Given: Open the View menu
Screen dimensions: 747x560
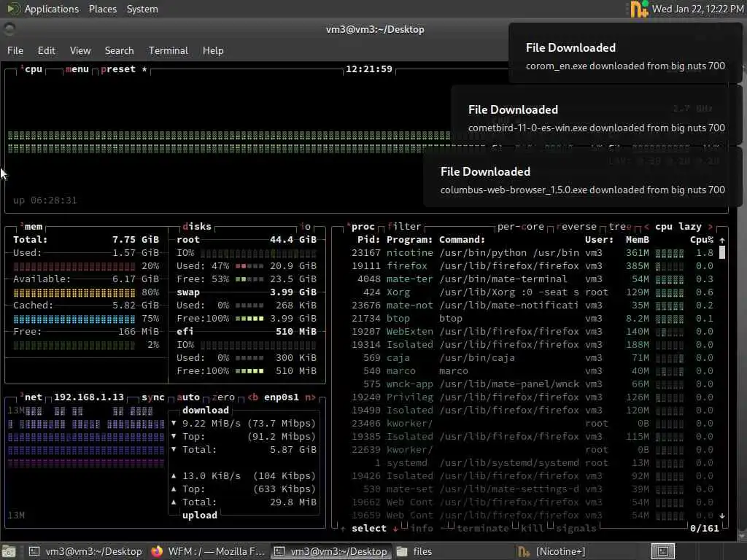Looking at the screenshot, I should pos(80,50).
